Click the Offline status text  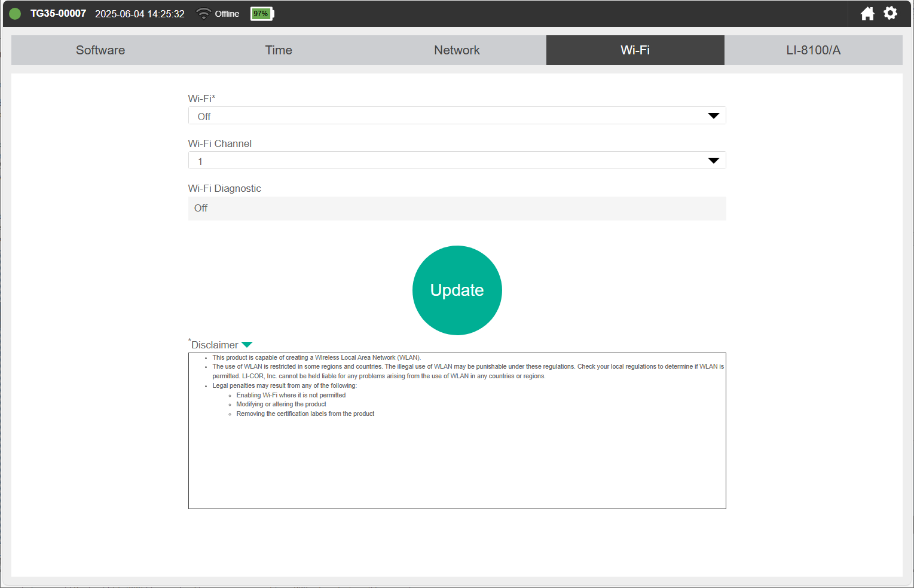[x=227, y=14]
